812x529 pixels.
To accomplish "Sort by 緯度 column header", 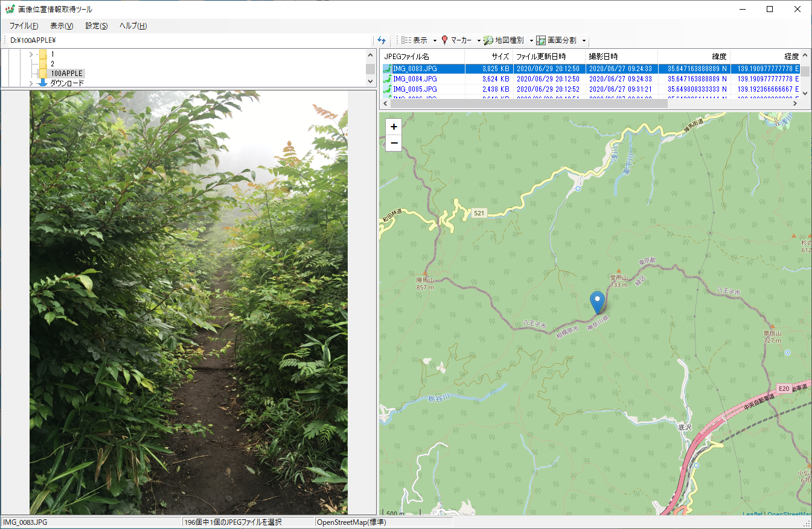I will 694,57.
